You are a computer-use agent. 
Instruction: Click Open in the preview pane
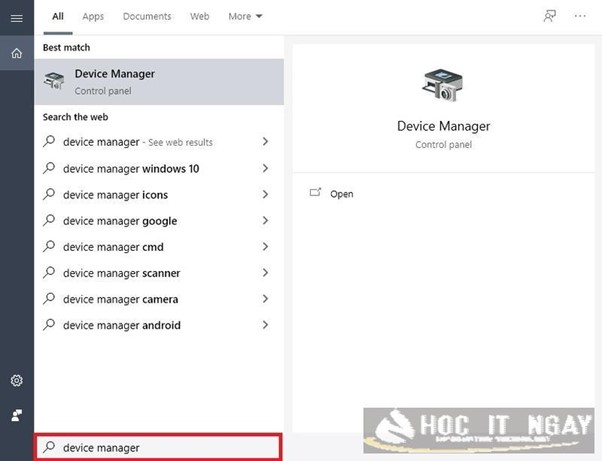coord(342,194)
